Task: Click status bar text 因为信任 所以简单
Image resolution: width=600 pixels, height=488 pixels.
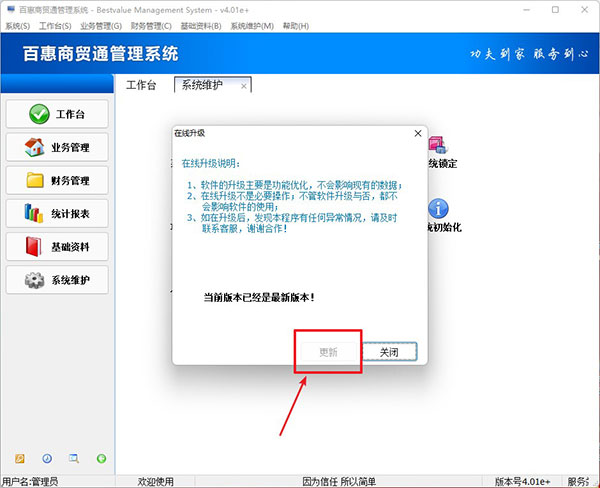Action: (339, 481)
